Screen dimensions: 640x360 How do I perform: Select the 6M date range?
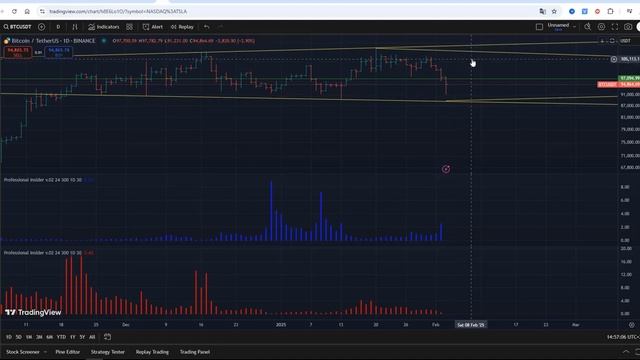(x=49, y=337)
